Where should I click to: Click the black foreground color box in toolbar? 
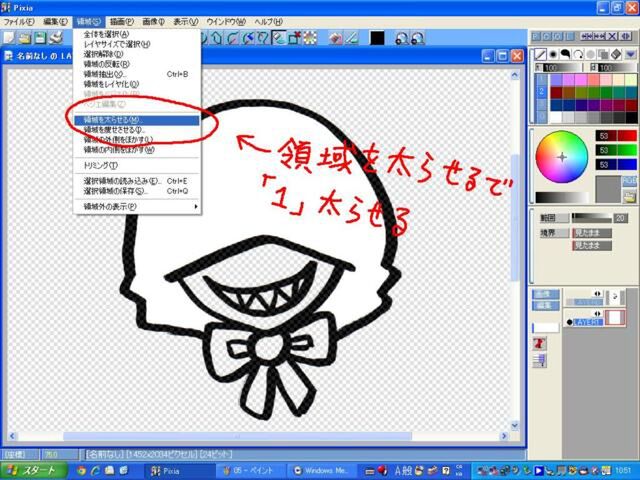(377, 38)
